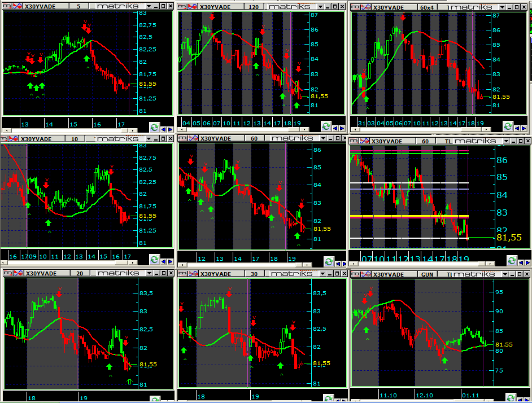The width and height of the screenshot is (532, 403).
Task: Click the refresh icon in 5-minute chart
Action: pos(154,128)
